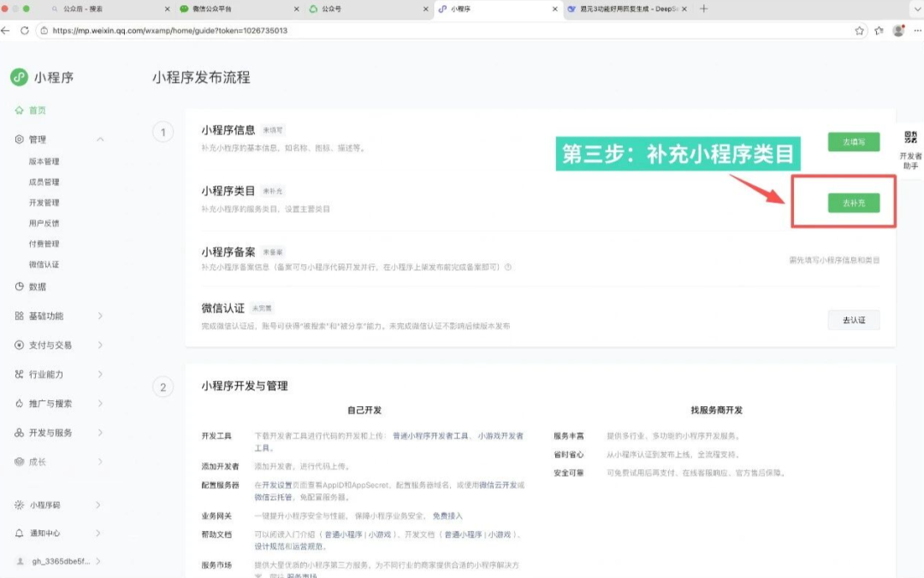Click the help icon beside 小程序备案 description
This screenshot has height=578, width=924.
[x=508, y=267]
